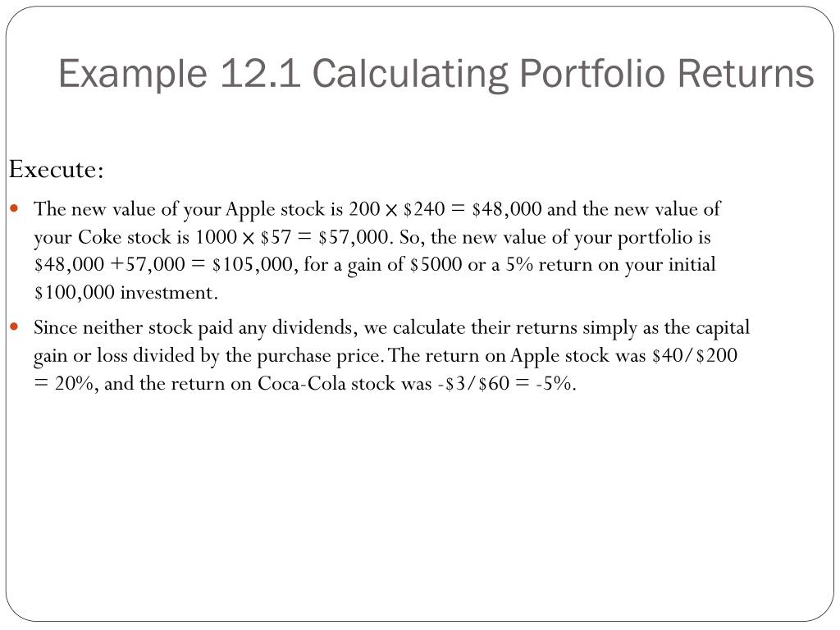Click 'Since neither stock paid any dividends'

(x=194, y=327)
